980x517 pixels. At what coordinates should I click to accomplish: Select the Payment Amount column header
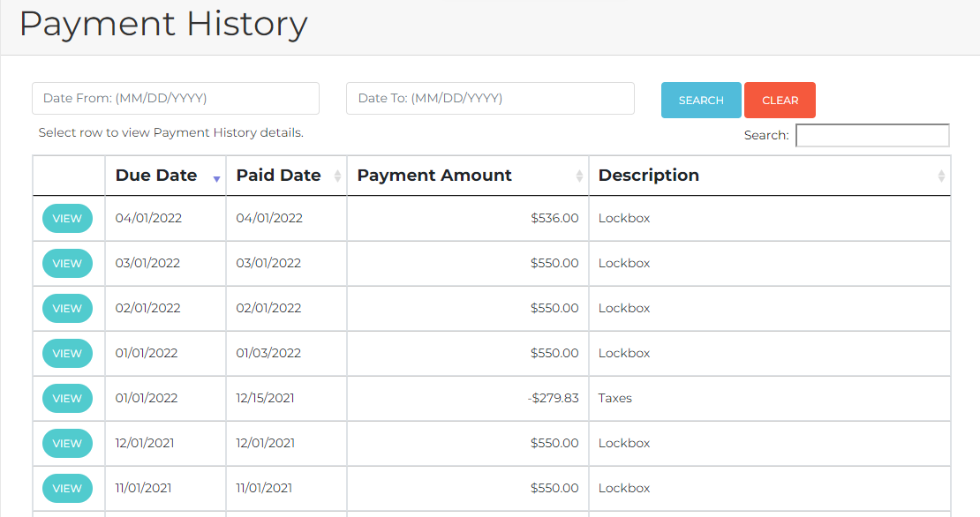434,176
